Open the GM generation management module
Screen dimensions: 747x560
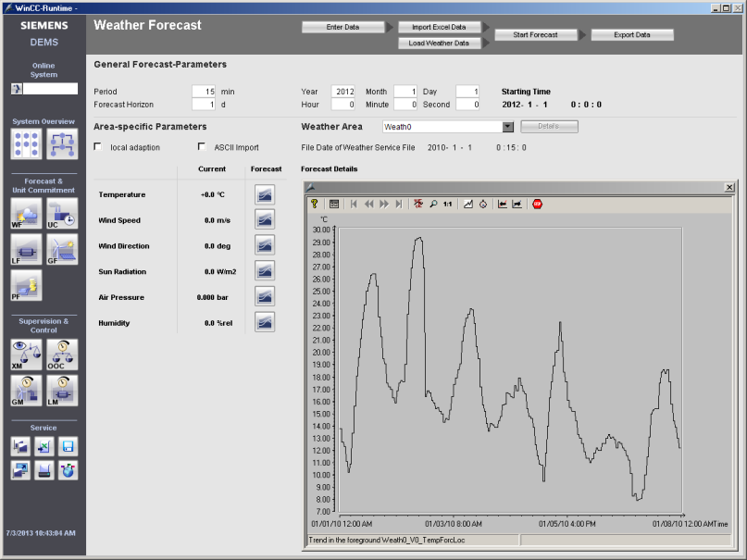[26, 391]
